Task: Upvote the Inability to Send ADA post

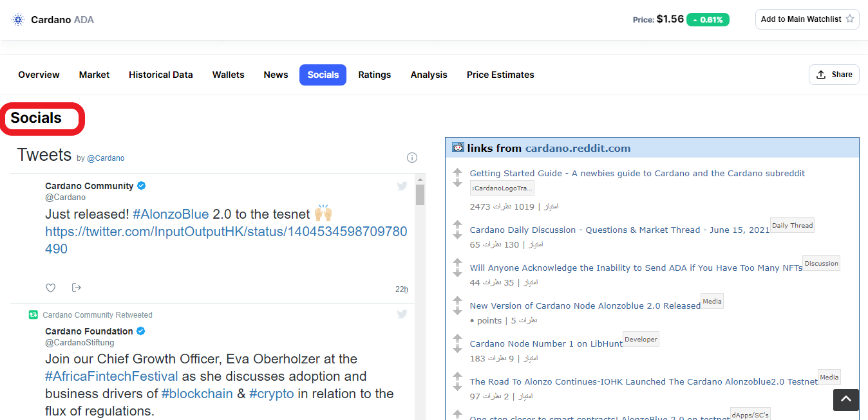Action: [457, 262]
